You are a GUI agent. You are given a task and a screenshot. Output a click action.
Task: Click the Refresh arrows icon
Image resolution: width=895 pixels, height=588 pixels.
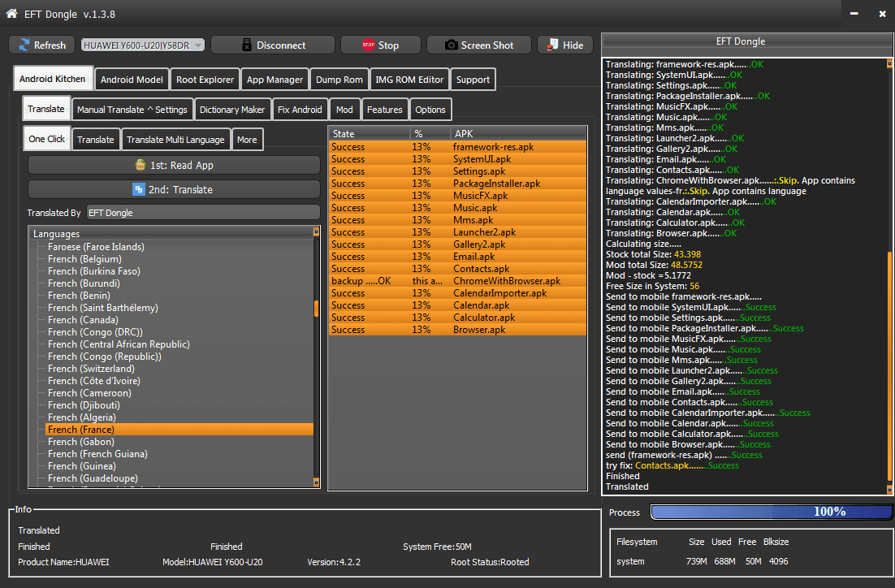pyautogui.click(x=24, y=45)
